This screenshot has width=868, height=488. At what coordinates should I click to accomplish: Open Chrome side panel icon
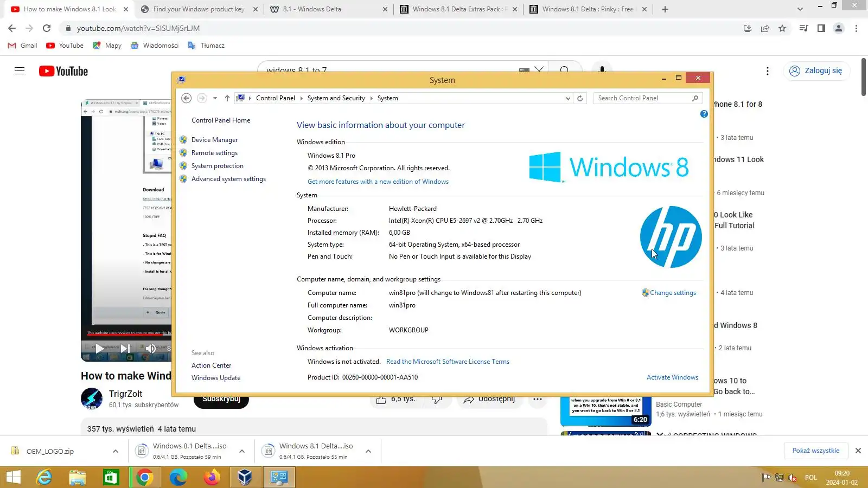click(821, 28)
